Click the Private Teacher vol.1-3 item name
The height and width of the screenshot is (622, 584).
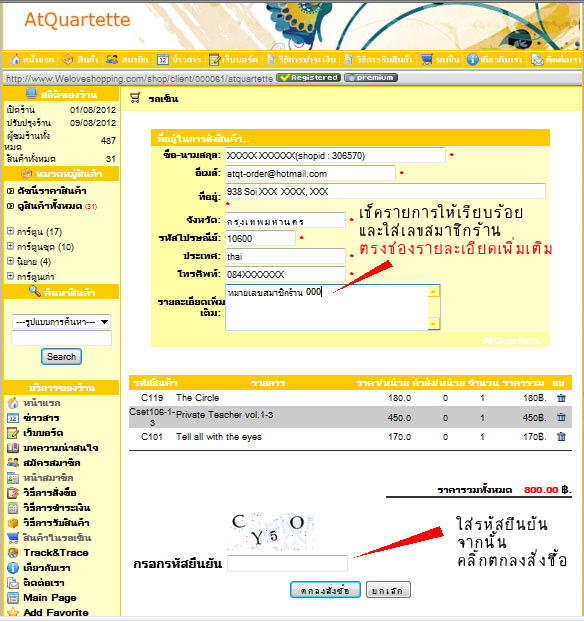(x=225, y=415)
